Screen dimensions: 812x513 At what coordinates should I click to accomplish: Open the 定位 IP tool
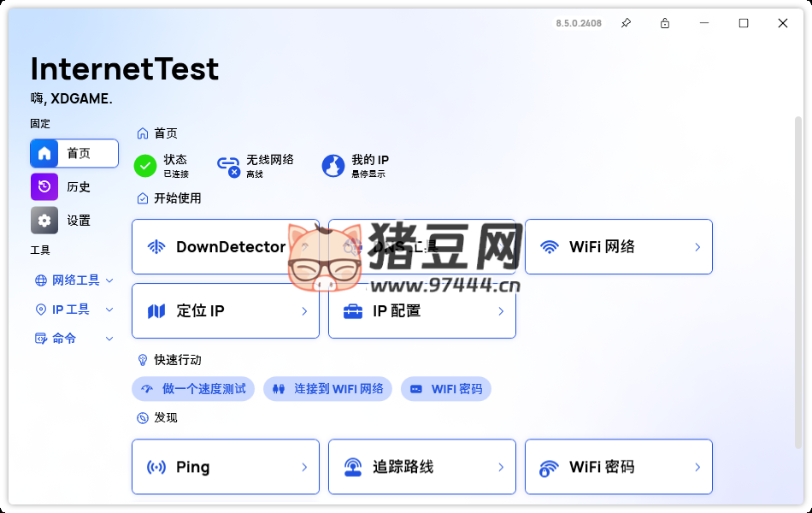tap(225, 310)
